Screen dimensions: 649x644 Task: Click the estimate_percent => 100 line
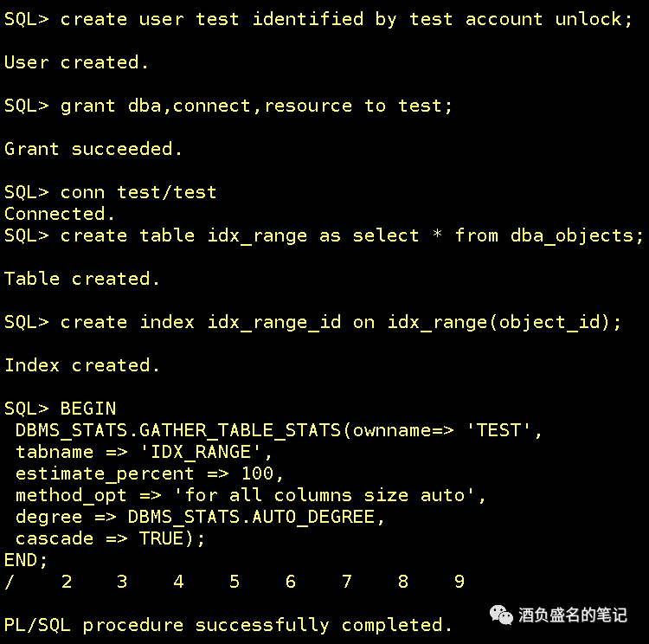tap(149, 473)
